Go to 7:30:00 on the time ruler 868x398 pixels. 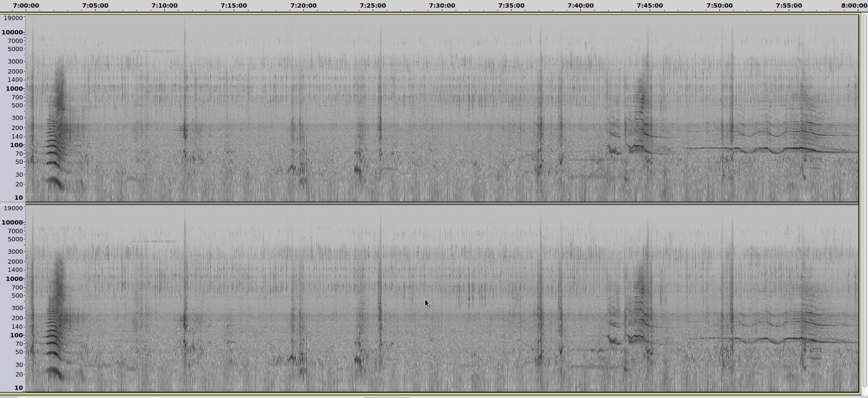[x=442, y=6]
